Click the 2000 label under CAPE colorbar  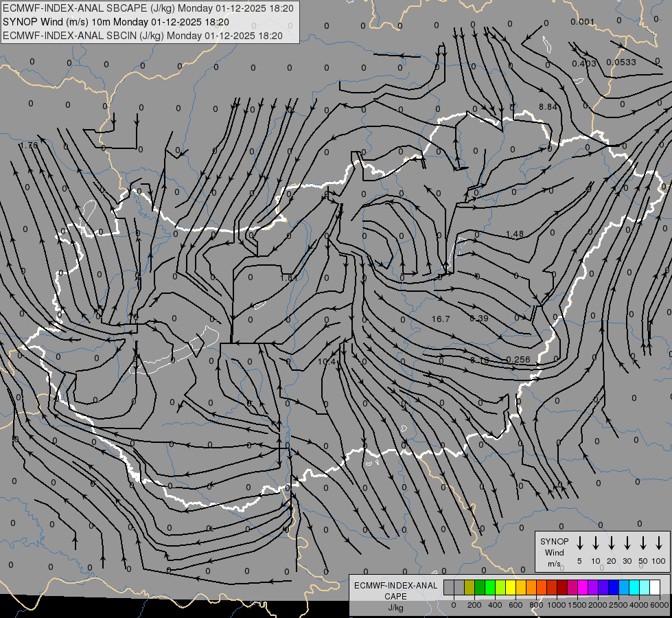(x=598, y=605)
